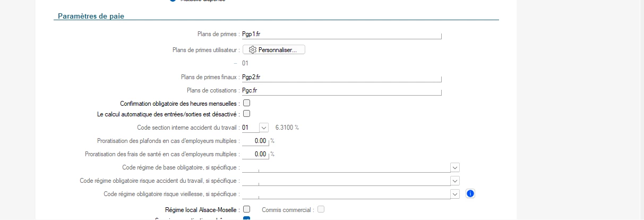This screenshot has width=644, height=220.
Task: Click the 6.3100 % rate value
Action: [288, 128]
